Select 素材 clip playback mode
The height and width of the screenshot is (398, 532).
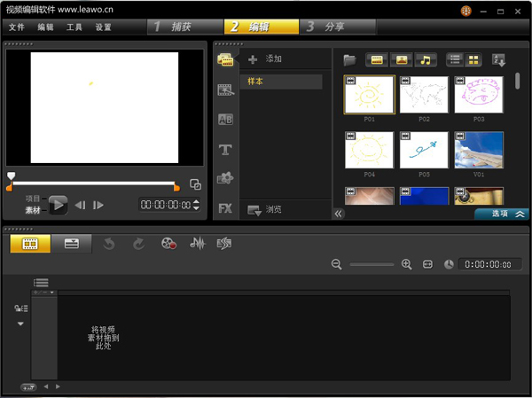pos(33,210)
